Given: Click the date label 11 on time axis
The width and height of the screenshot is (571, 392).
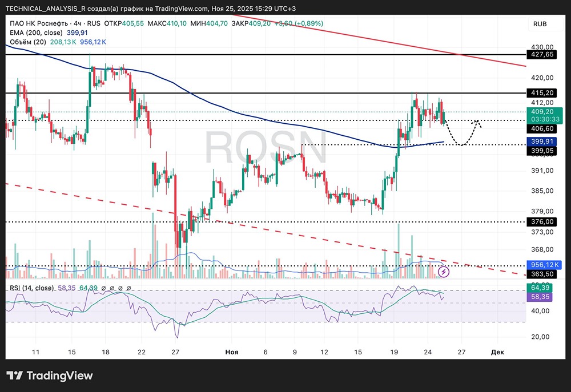Looking at the screenshot, I should (x=35, y=352).
